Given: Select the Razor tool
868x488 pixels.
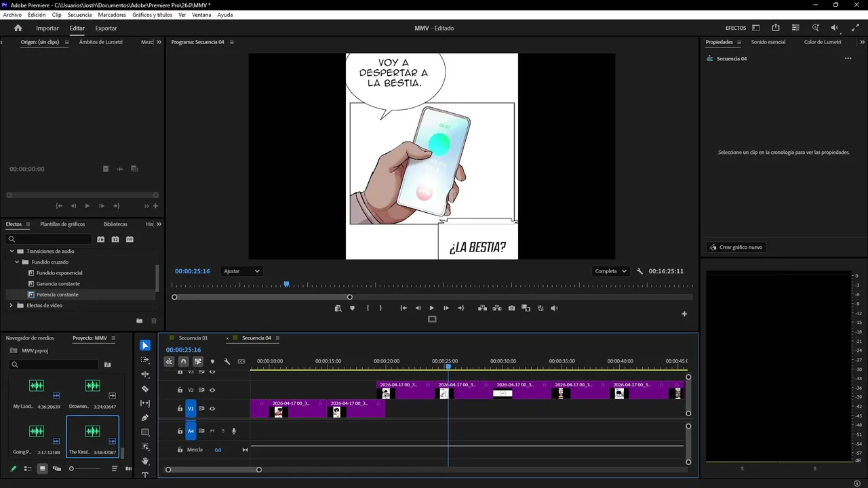Looking at the screenshot, I should pos(145,389).
